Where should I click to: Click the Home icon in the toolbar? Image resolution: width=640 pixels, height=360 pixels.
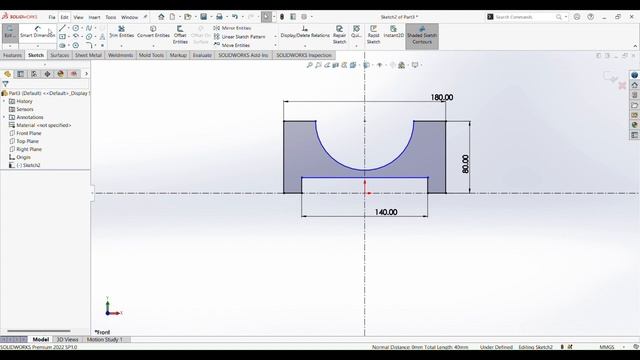(x=161, y=17)
